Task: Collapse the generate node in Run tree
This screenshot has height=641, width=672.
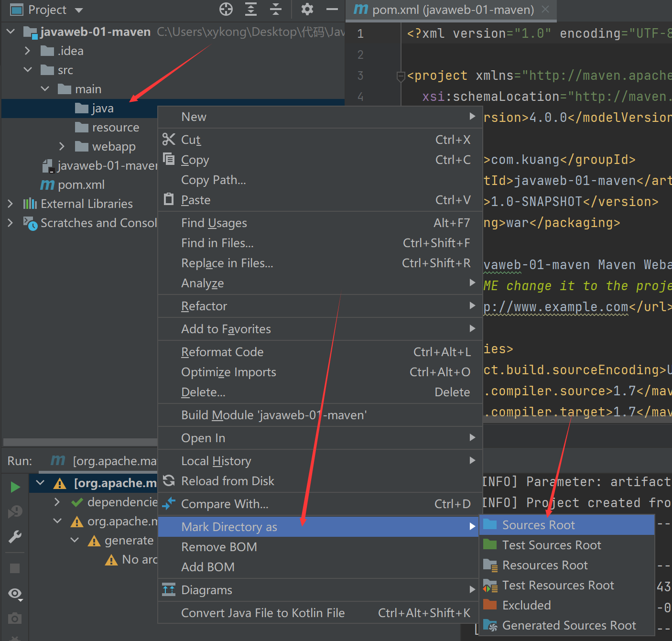Action: 75,540
